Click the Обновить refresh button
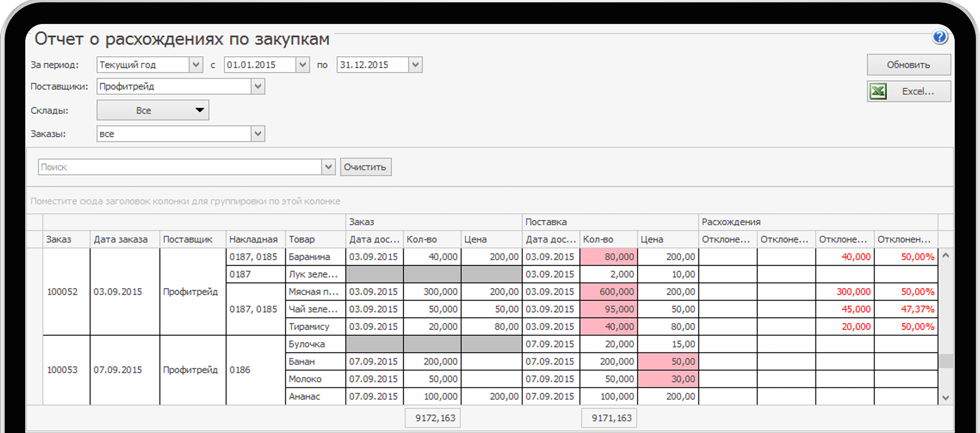 coord(908,65)
